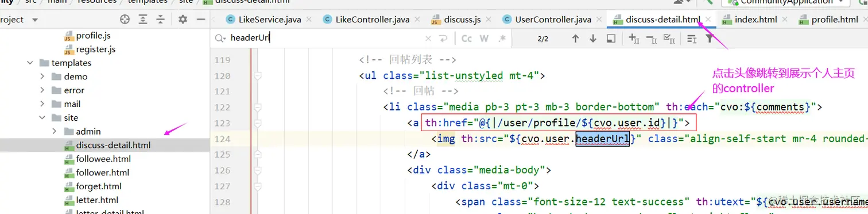The width and height of the screenshot is (868, 214).
Task: Click the highlighted headerUrl text in code
Action: [603, 139]
